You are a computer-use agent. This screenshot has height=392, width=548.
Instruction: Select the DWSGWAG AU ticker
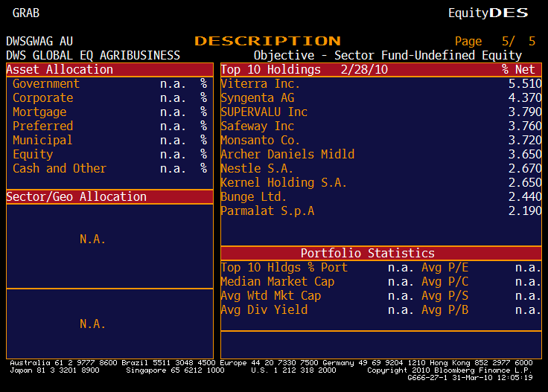[39, 41]
